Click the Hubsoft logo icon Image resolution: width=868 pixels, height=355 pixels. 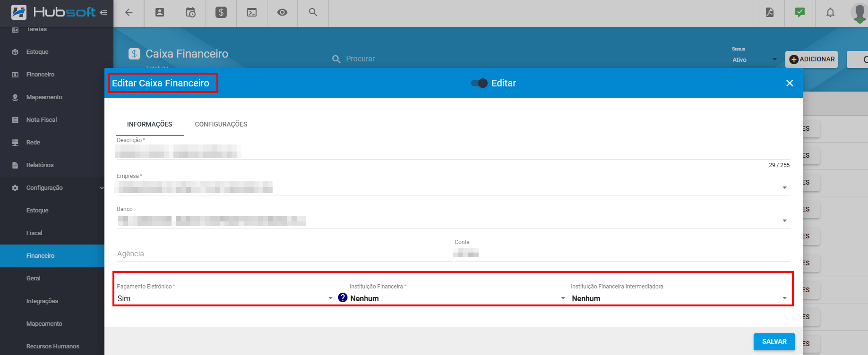pos(19,12)
